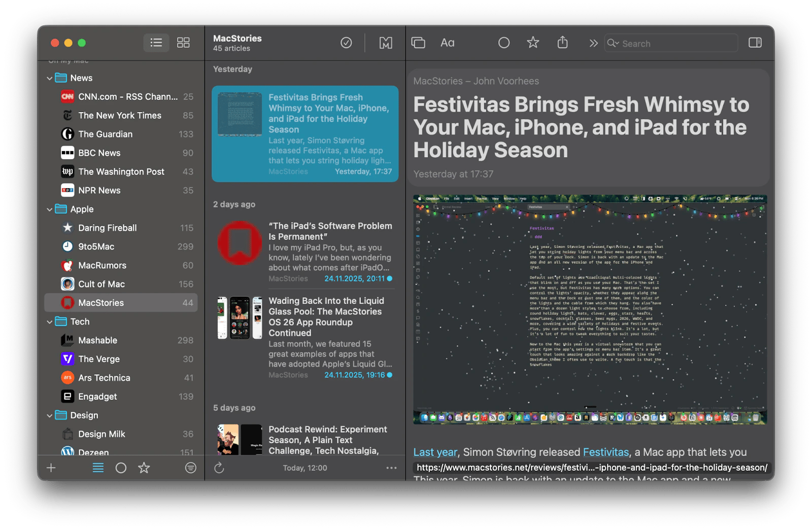812x530 pixels.
Task: Open the "Last year" link in the article
Action: (x=434, y=452)
